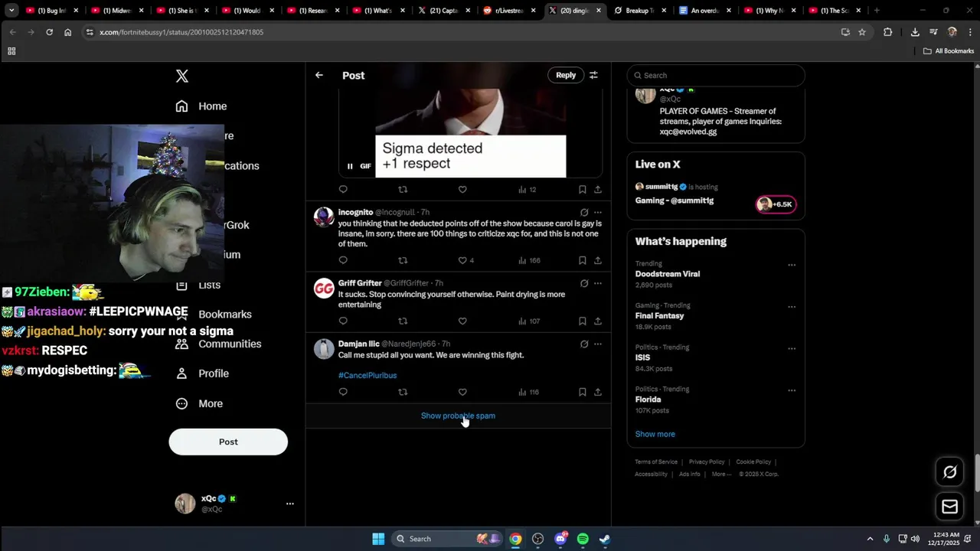View analytics of Damjan Ilic's reply (116)
The height and width of the screenshot is (551, 980).
click(528, 392)
